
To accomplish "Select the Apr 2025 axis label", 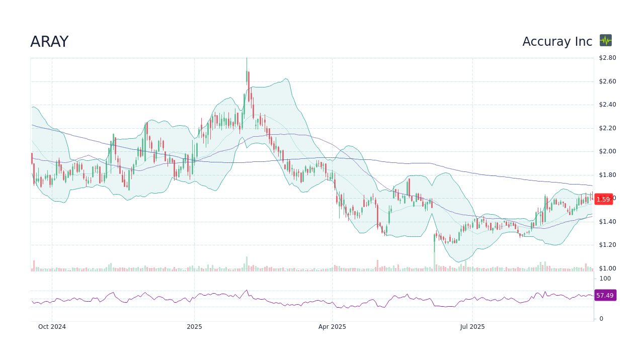I will pos(332,326).
